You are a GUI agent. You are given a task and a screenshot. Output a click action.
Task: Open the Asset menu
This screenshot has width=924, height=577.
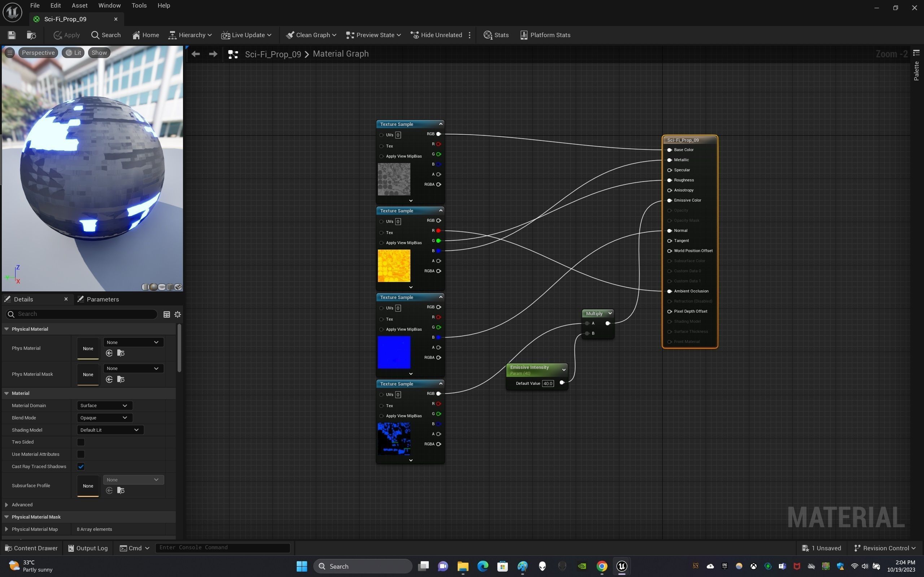tap(79, 5)
